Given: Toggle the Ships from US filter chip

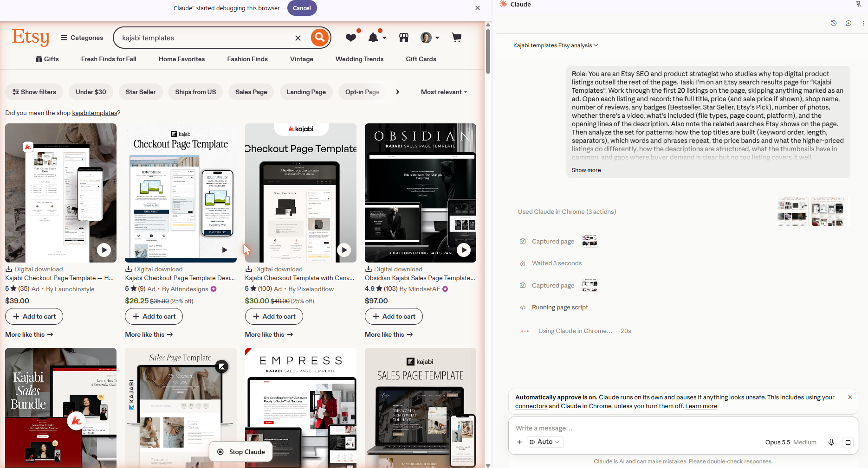Looking at the screenshot, I should (195, 92).
